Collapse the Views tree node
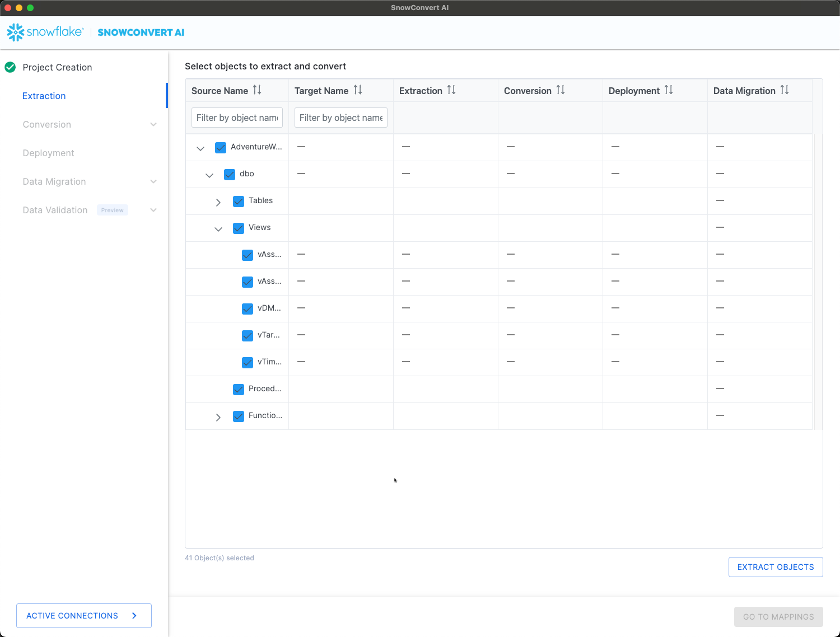Screen dimensions: 840x637 tap(218, 229)
